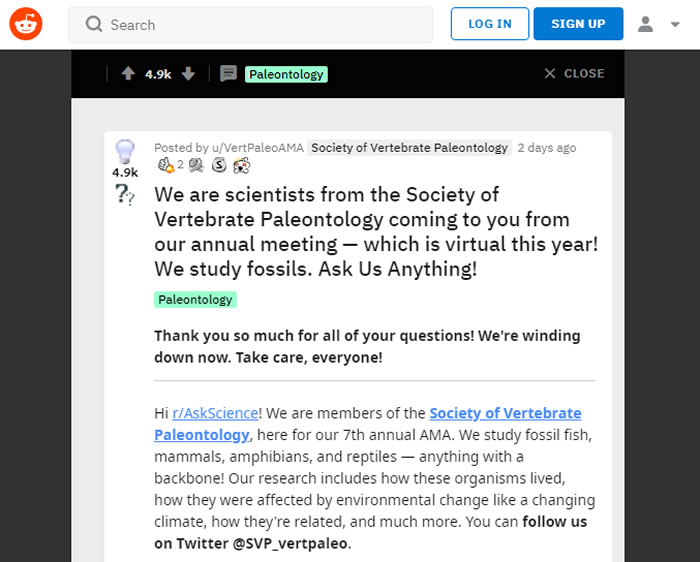Viewport: 700px width, 562px height.
Task: Upvote the post in the top bar
Action: [128, 74]
